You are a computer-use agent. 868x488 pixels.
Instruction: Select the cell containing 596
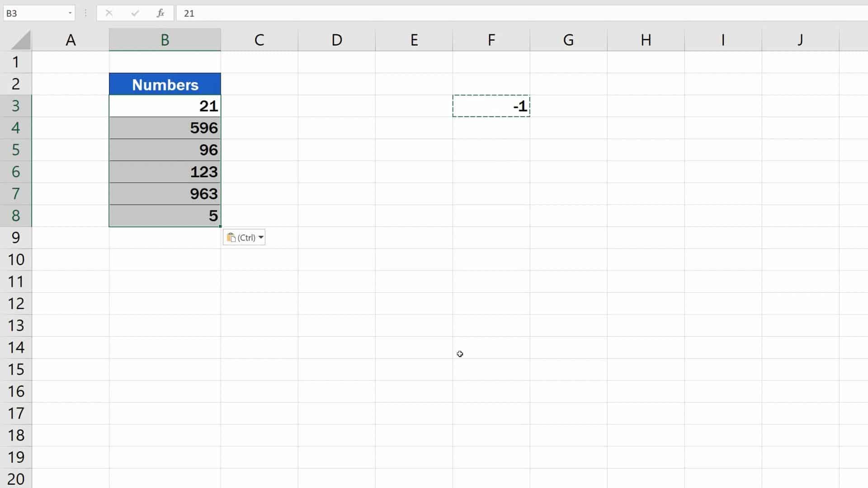coord(165,128)
